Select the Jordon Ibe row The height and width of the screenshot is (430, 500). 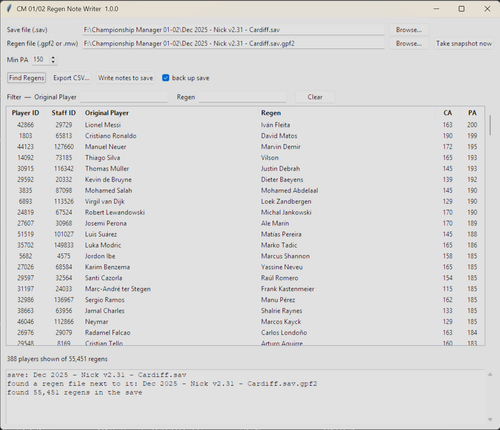click(x=245, y=256)
